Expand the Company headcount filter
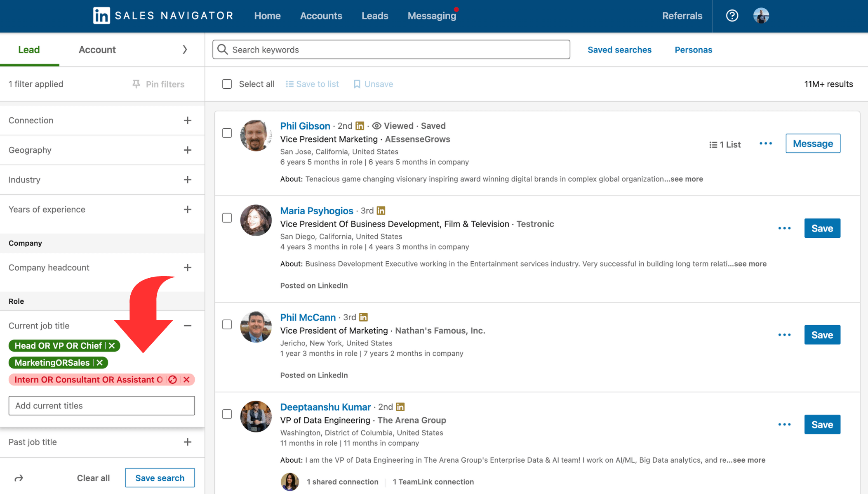 pyautogui.click(x=188, y=267)
